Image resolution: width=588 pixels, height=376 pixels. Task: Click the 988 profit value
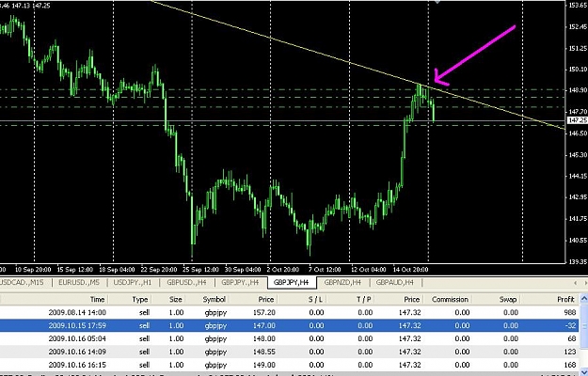click(569, 312)
